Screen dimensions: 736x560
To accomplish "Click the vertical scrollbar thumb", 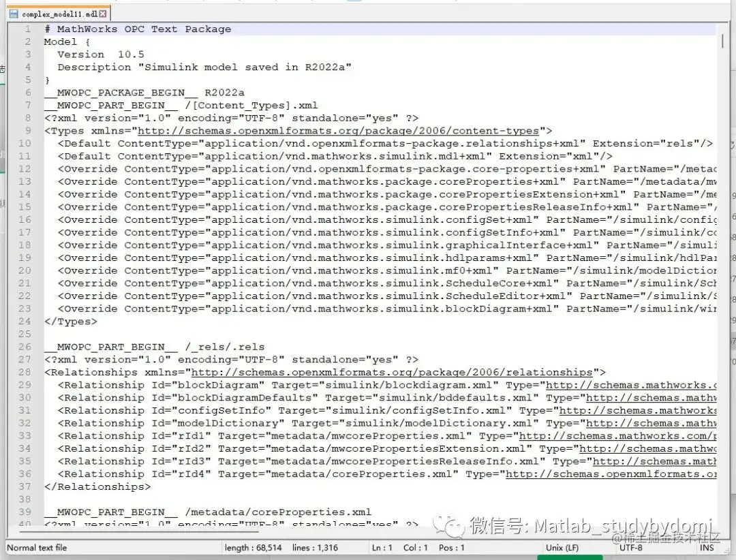I will [722, 40].
